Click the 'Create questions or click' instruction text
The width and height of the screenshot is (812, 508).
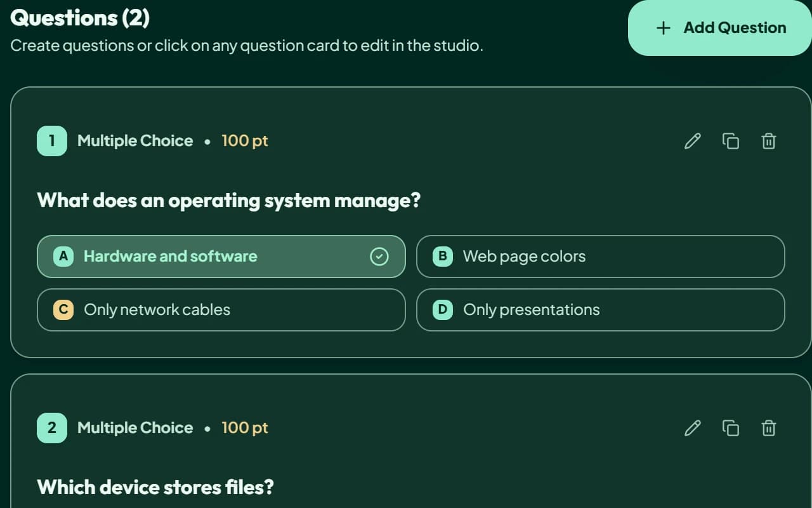pos(247,46)
